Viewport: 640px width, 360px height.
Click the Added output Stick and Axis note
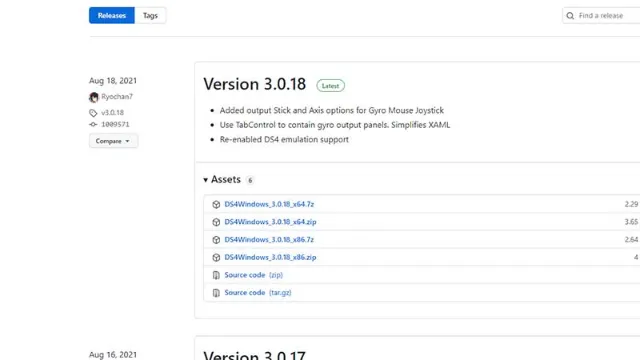pyautogui.click(x=331, y=111)
